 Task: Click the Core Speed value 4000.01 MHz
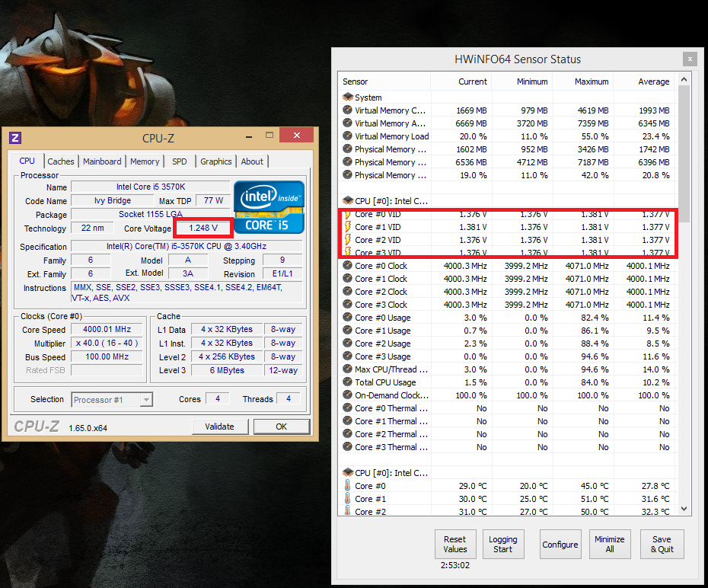(107, 329)
